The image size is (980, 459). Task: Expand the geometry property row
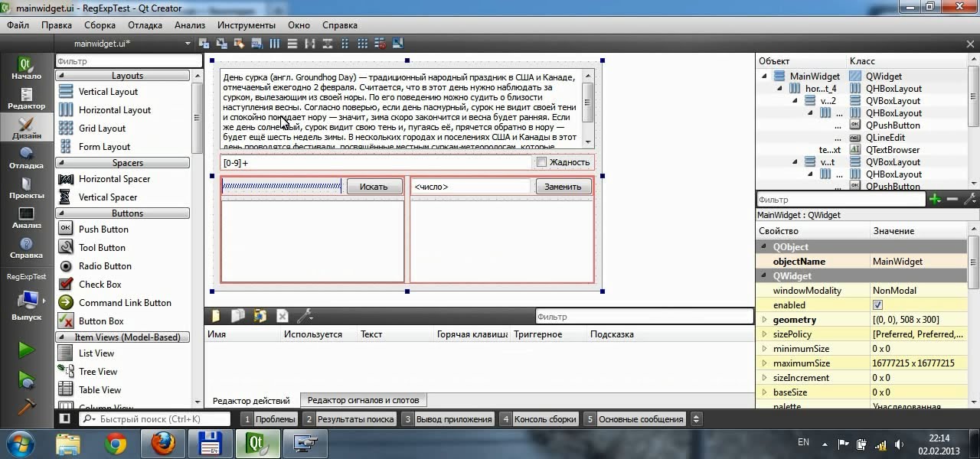tap(764, 320)
